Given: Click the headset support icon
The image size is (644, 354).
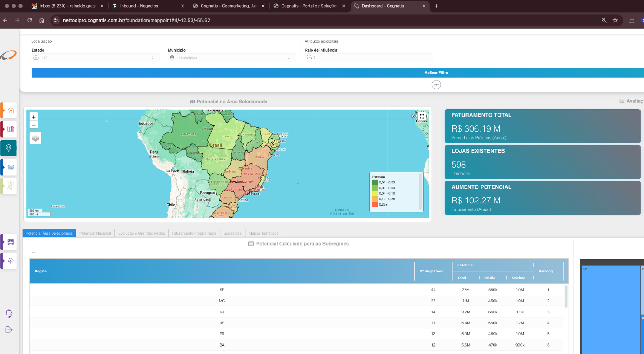Looking at the screenshot, I should pos(9,313).
